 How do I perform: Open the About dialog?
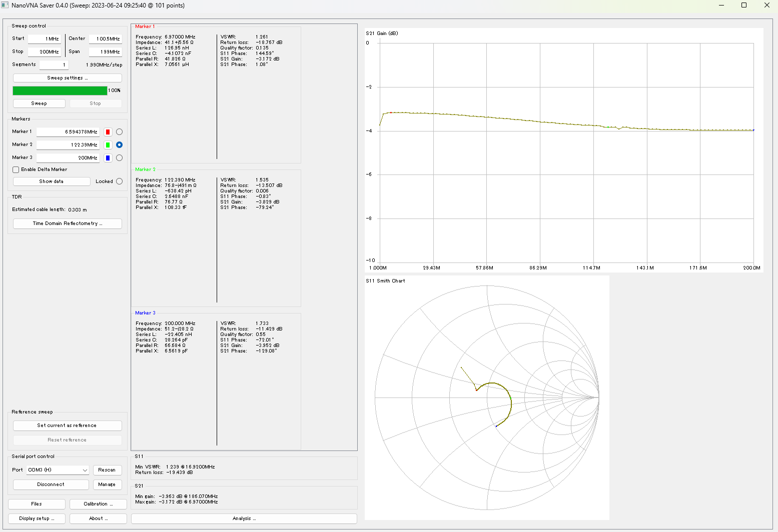98,518
